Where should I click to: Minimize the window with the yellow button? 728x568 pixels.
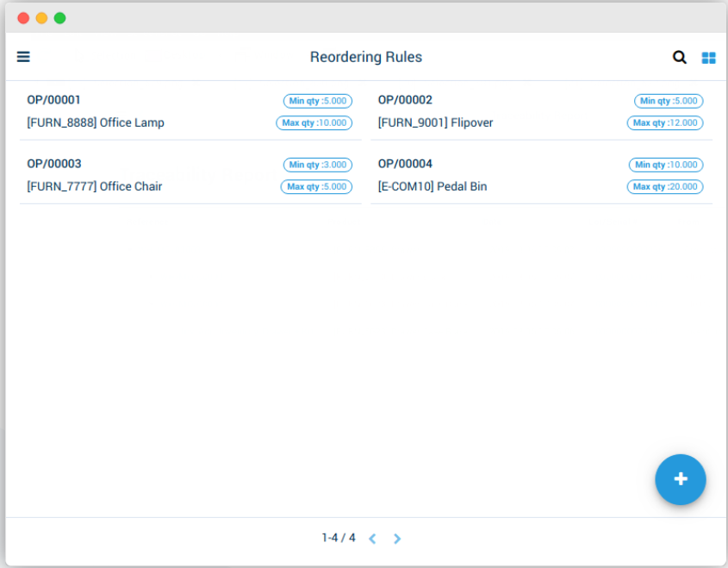click(x=42, y=18)
